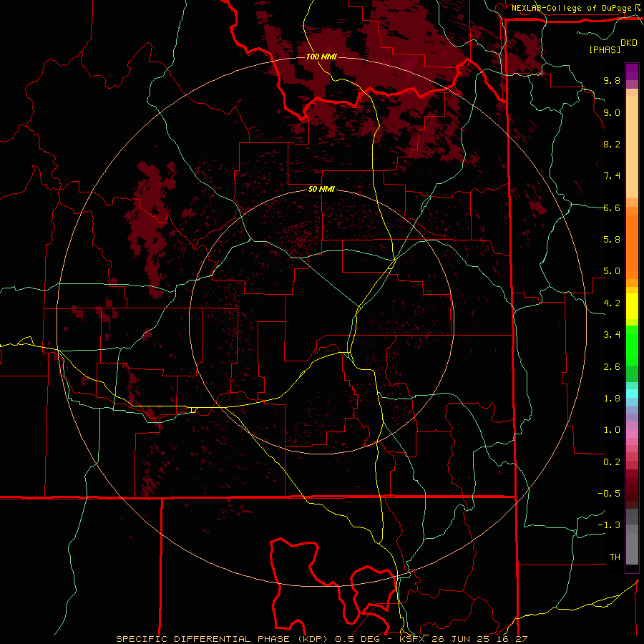This screenshot has height=644, width=644.
Task: Select the 2.6 legend value
Action: [612, 367]
